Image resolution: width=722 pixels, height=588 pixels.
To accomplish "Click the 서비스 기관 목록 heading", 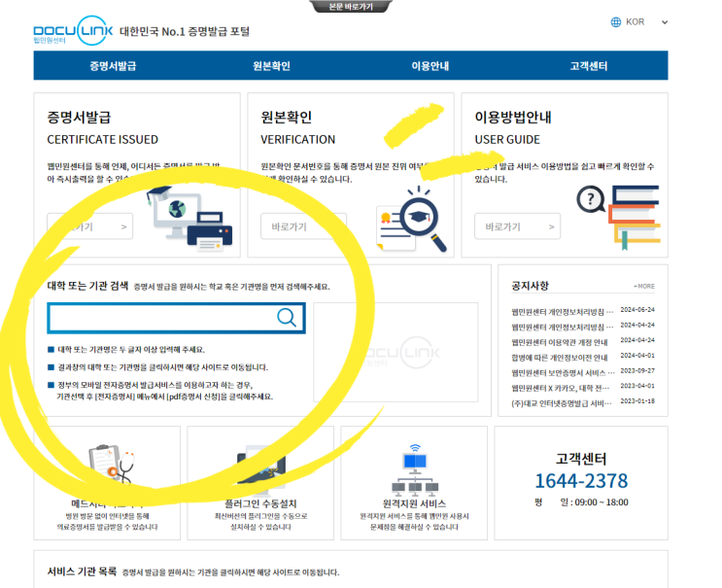I will click(x=82, y=571).
